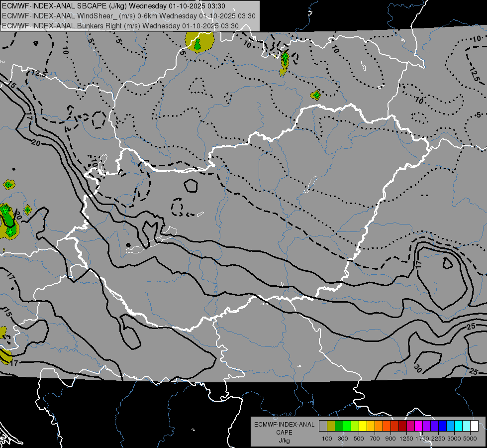Click the Bunkers Right title line
The width and height of the screenshot is (487, 448).
pos(120,26)
